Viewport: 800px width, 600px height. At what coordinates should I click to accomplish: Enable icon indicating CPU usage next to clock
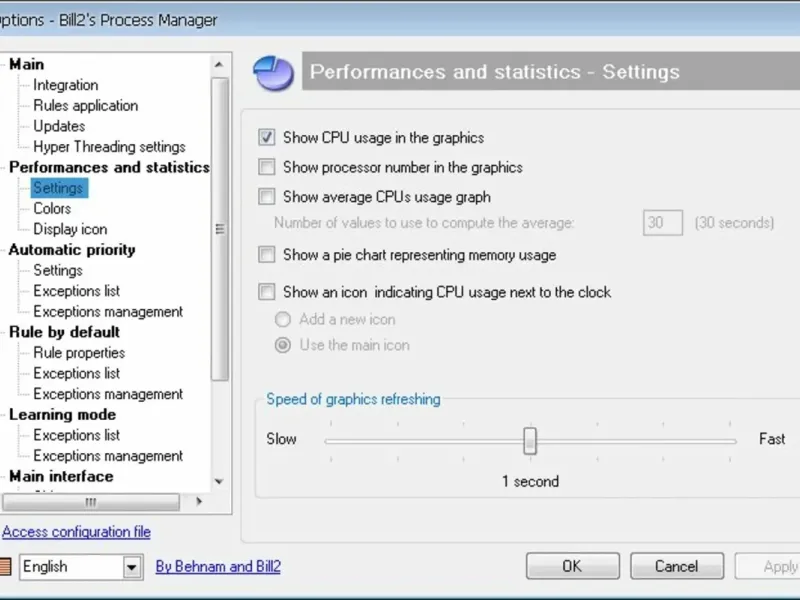tap(266, 292)
